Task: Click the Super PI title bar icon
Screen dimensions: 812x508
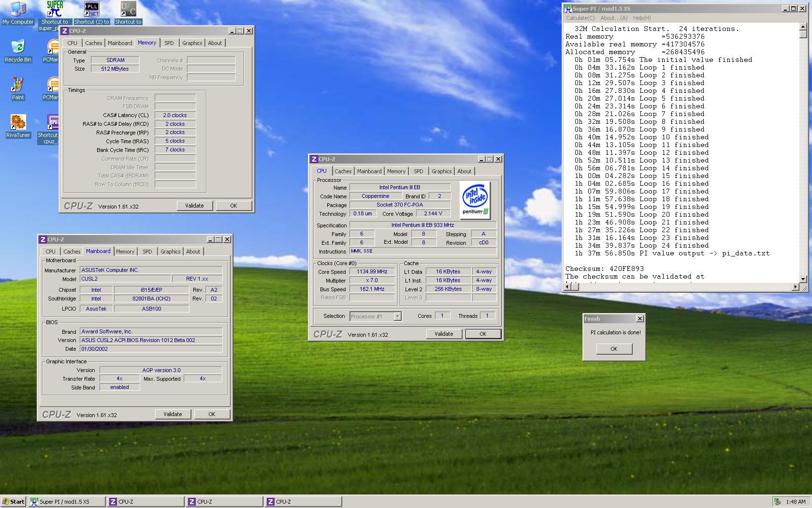Action: point(568,9)
